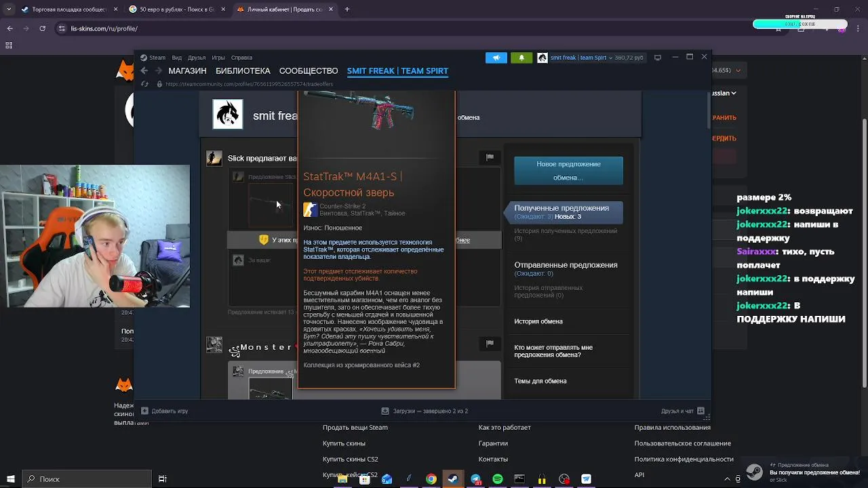Viewport: 868px width, 488px height.
Task: Toggle Steam Big Picture mode icon
Action: [657, 58]
